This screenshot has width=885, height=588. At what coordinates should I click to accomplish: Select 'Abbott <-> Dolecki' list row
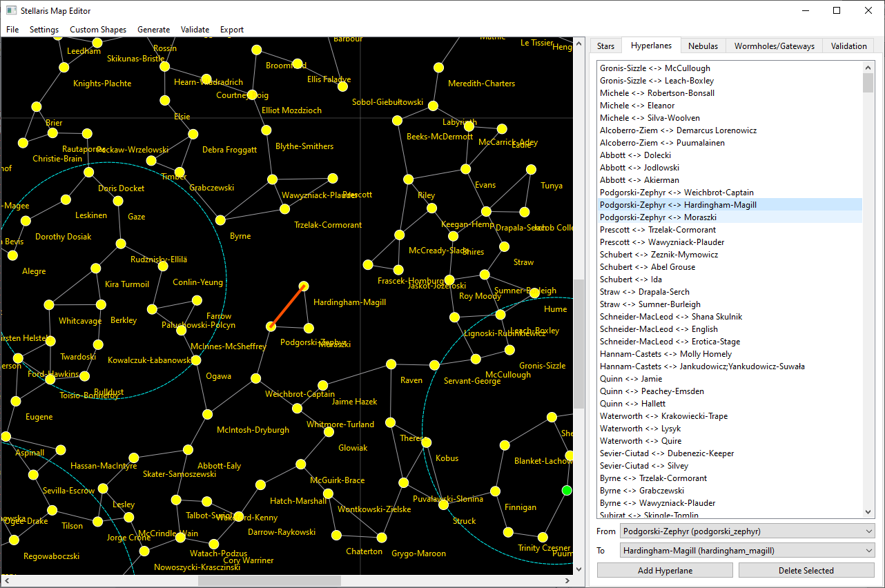(x=730, y=155)
